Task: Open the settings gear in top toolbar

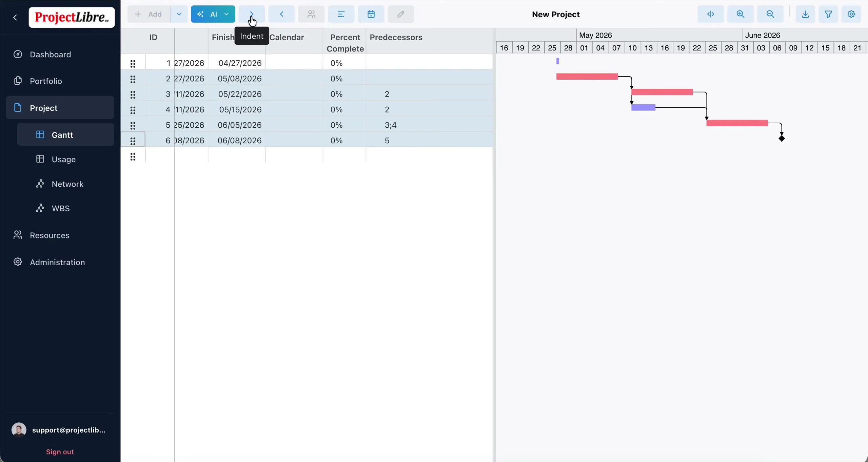Action: point(851,14)
